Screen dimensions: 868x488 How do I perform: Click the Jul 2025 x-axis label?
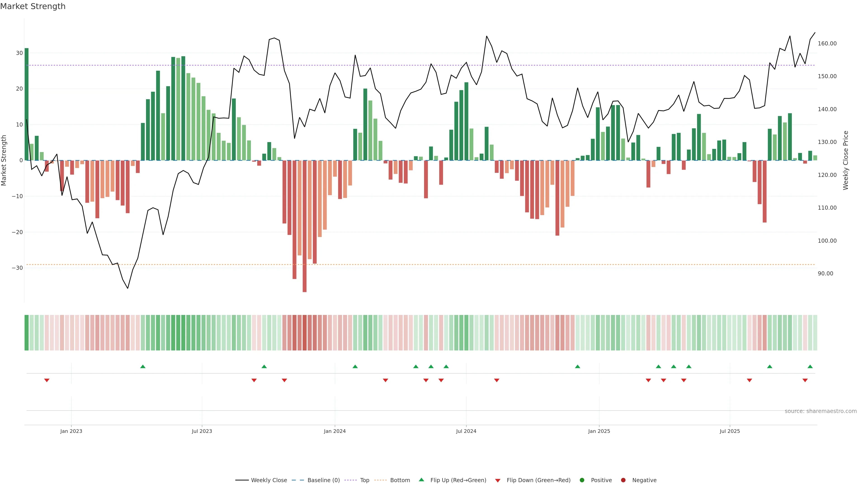click(729, 431)
